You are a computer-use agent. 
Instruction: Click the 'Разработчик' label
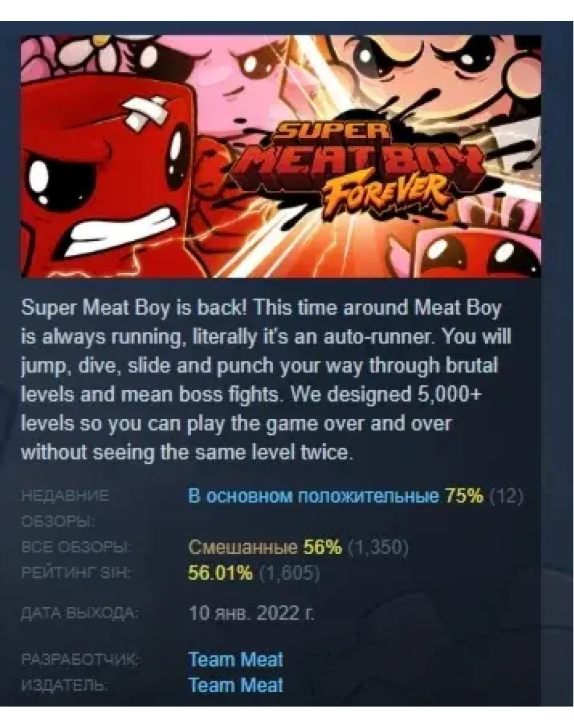(79, 659)
